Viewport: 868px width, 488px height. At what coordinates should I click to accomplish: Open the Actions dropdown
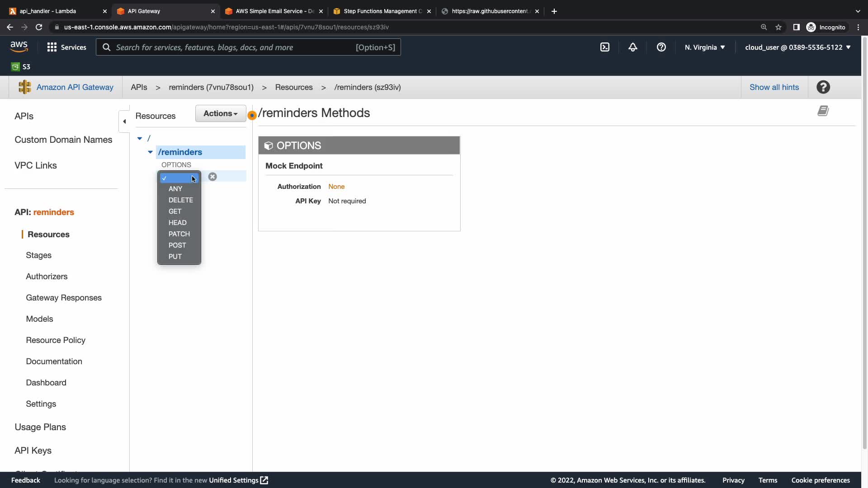tap(220, 113)
